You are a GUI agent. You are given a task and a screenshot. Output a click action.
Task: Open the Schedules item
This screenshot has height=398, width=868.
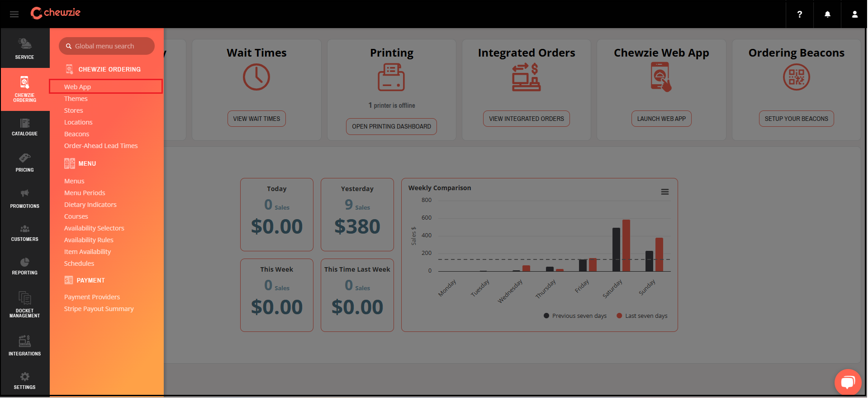point(79,264)
